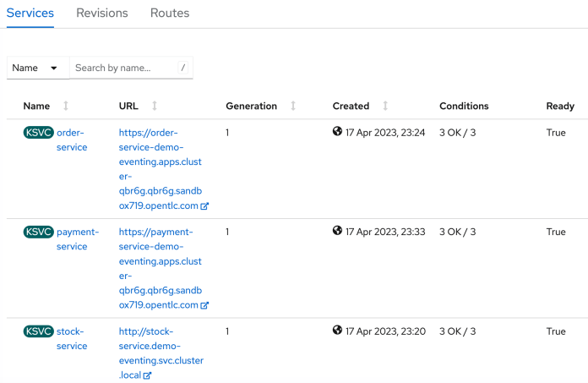The width and height of the screenshot is (588, 383).
Task: Sort by Generation column arrows
Action: click(293, 107)
